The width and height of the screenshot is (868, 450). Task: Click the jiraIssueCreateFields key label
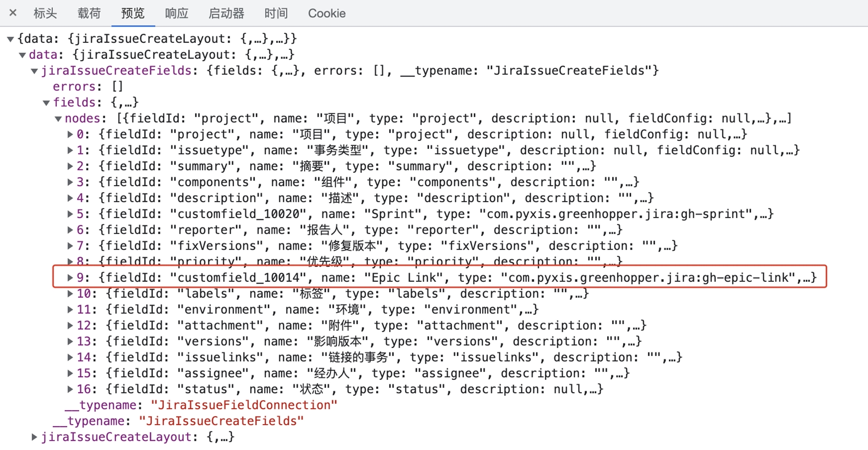[116, 71]
